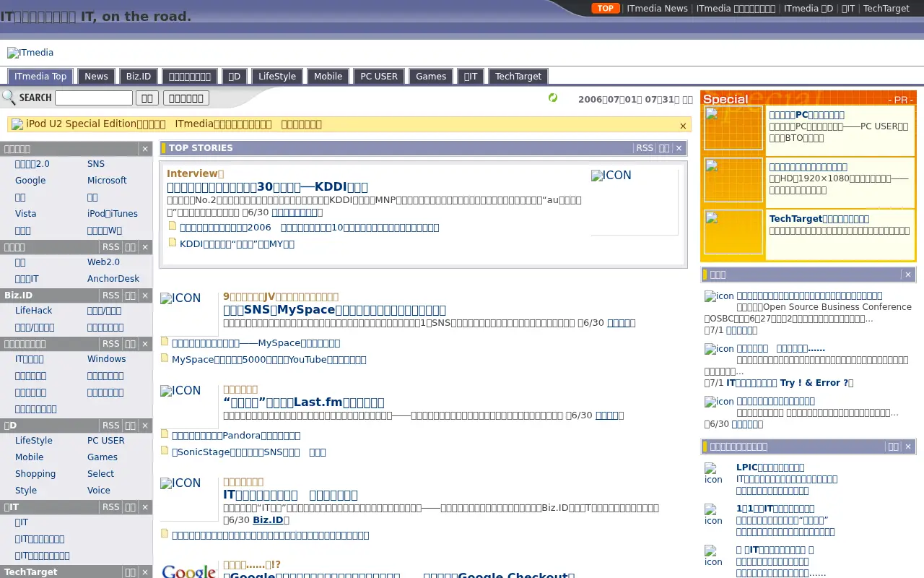Go to the Games tab
This screenshot has height=578, width=924.
pos(431,77)
